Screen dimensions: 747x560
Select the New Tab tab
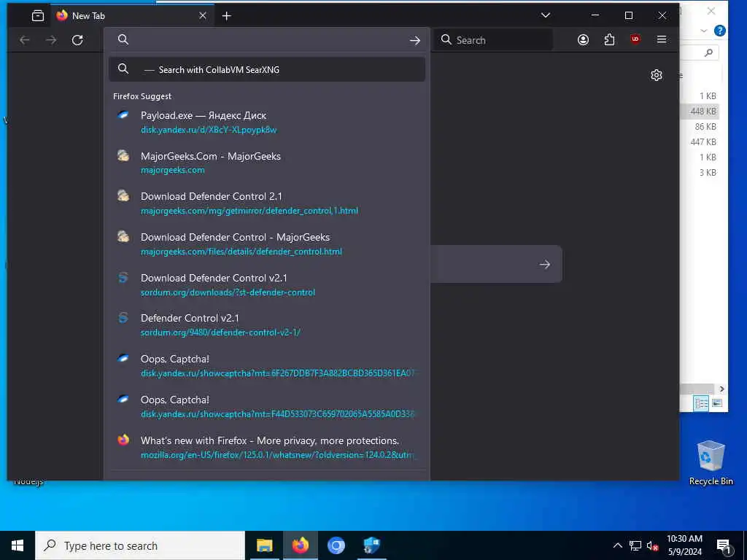[x=133, y=16]
